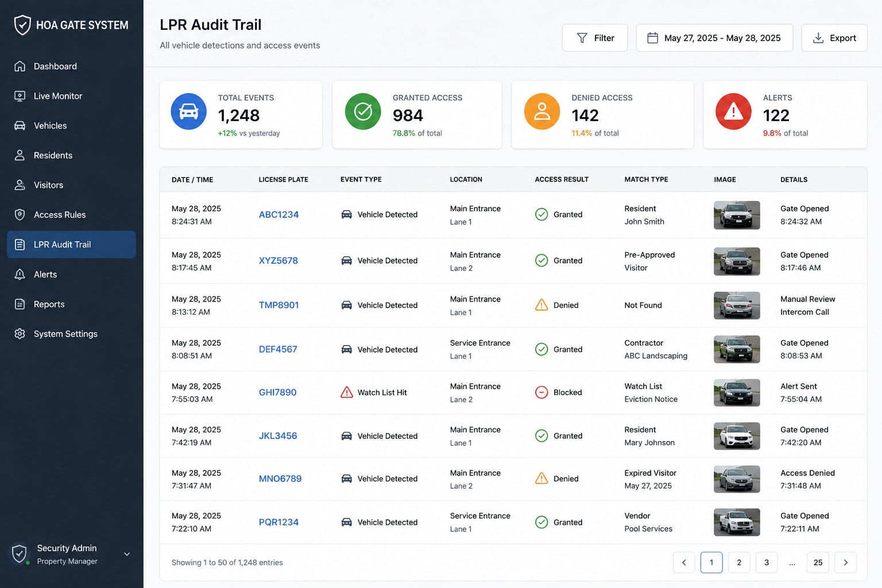Screen dimensions: 882x588
Task: View vehicle image for XYZ5678
Action: [737, 261]
